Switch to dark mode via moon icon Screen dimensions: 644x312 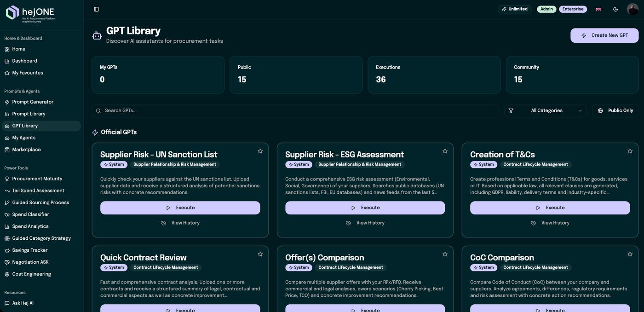[x=615, y=9]
